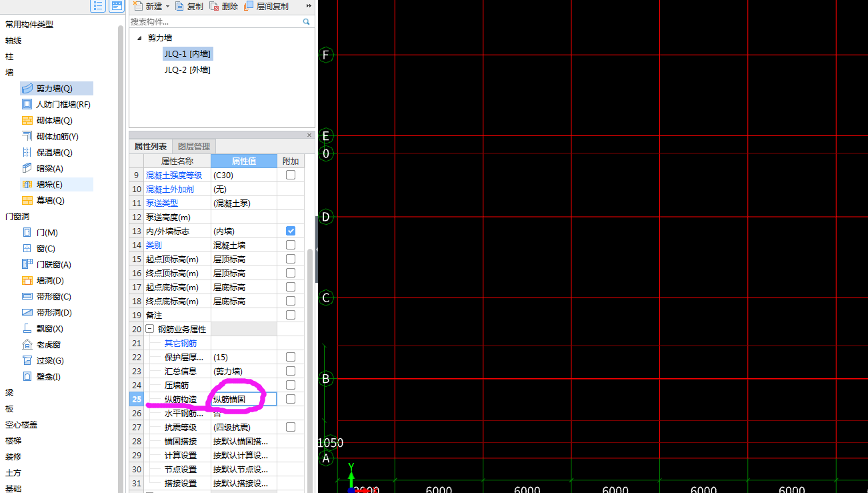The height and width of the screenshot is (493, 868).
Task: Collapse the 剪力墙 tree node
Action: tap(139, 38)
